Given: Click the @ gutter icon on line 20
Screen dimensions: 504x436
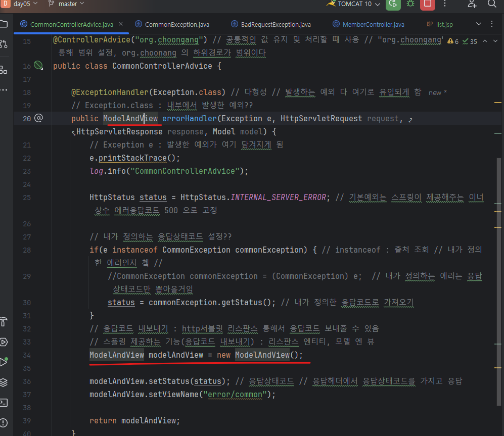Looking at the screenshot, I should pos(38,118).
